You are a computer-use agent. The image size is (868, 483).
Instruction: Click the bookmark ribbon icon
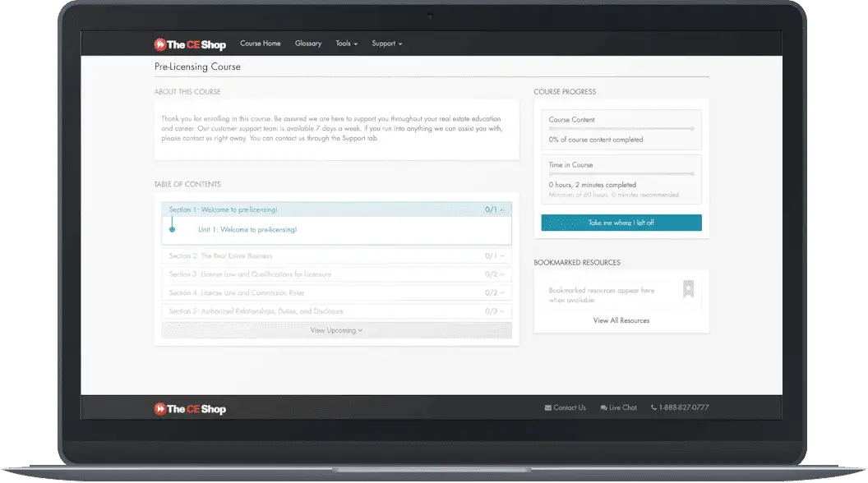point(688,290)
